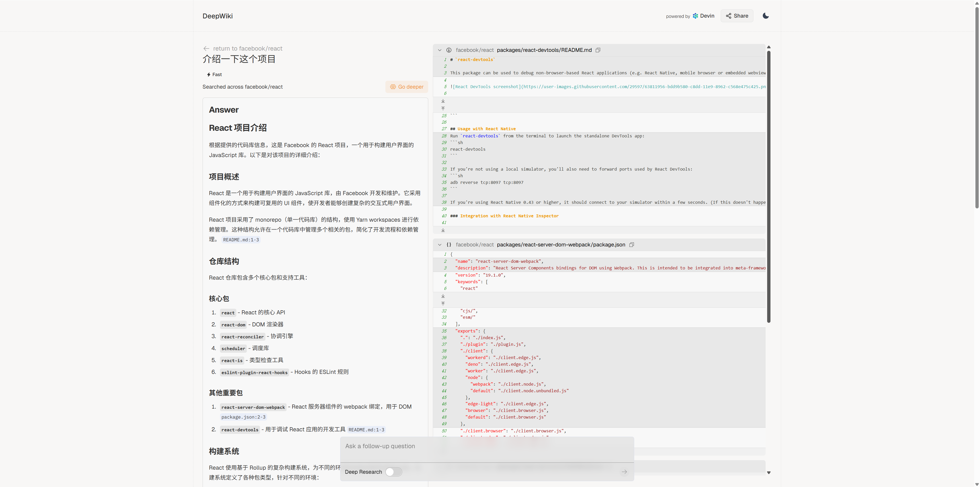
Task: Open README.md:1-3 citation in 项目概述 section
Action: [241, 240]
